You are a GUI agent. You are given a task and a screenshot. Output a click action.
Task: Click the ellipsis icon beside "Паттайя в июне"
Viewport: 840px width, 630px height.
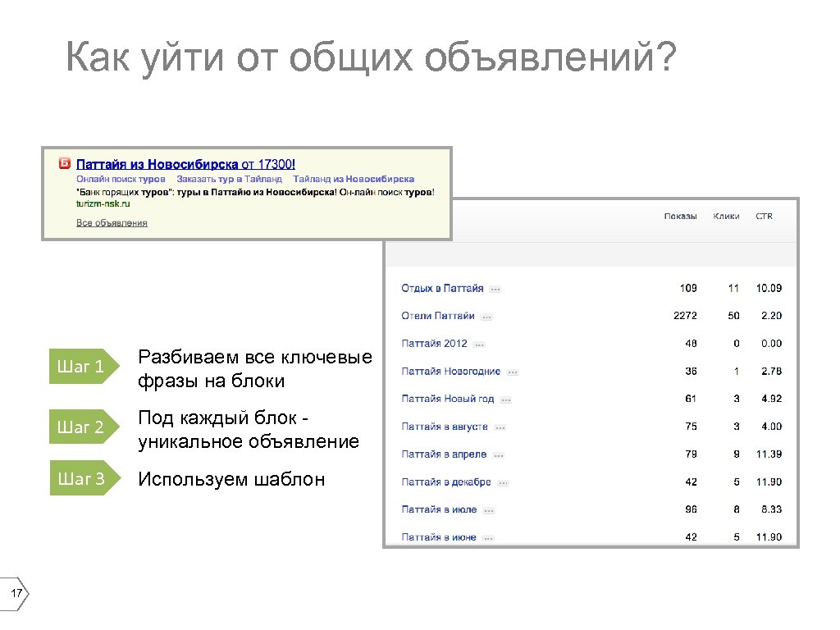(489, 537)
